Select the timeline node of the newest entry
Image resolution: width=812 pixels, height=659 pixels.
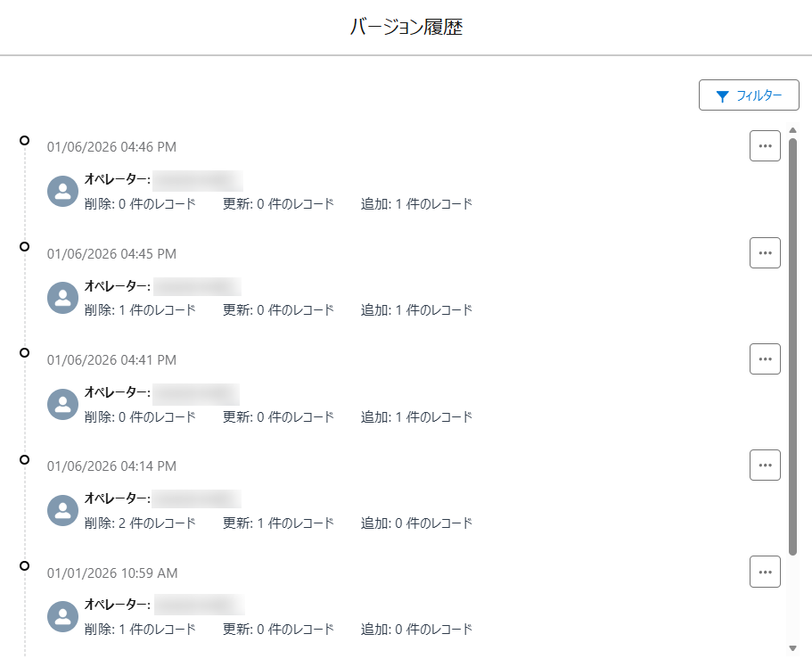pos(24,139)
